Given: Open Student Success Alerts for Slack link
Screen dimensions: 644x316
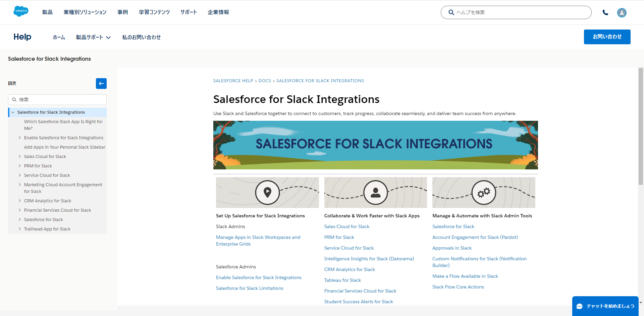Looking at the screenshot, I should tap(359, 302).
